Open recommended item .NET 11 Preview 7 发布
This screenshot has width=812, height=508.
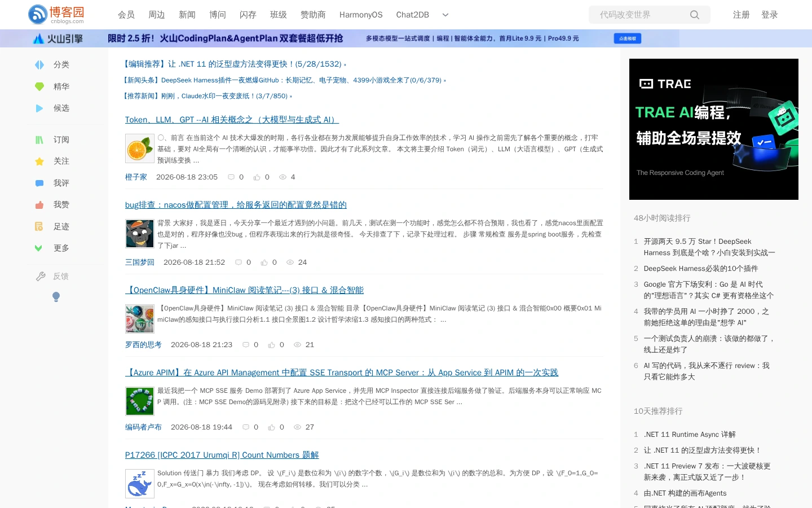(x=707, y=472)
